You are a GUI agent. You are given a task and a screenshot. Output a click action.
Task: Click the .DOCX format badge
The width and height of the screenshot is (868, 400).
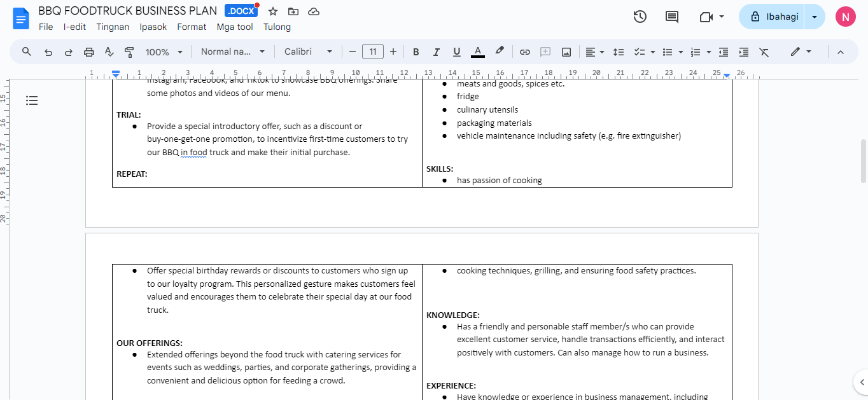point(241,11)
